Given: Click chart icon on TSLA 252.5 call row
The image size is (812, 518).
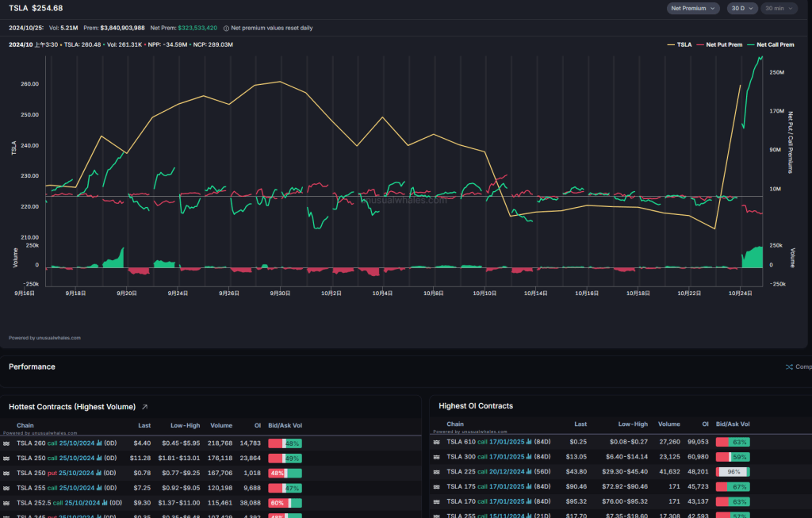Looking at the screenshot, I should [x=103, y=503].
